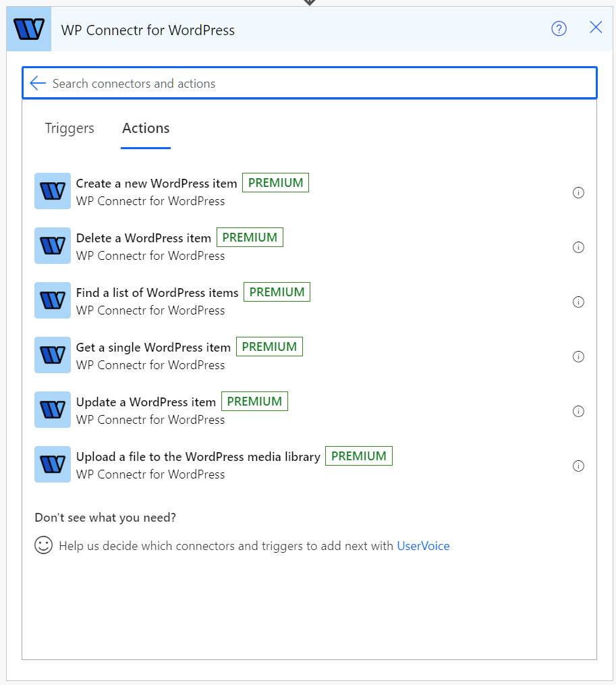Image resolution: width=616 pixels, height=685 pixels.
Task: Click the search connectors and actions field
Action: click(270, 82)
